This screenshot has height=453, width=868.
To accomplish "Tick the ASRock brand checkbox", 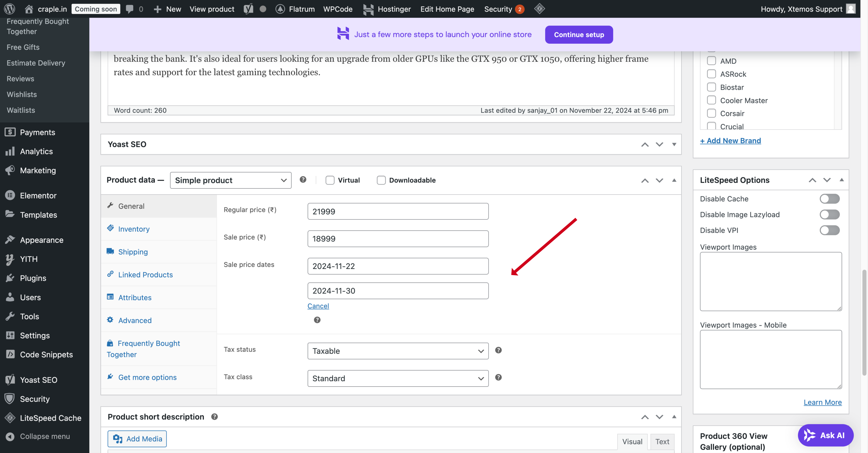I will (711, 74).
